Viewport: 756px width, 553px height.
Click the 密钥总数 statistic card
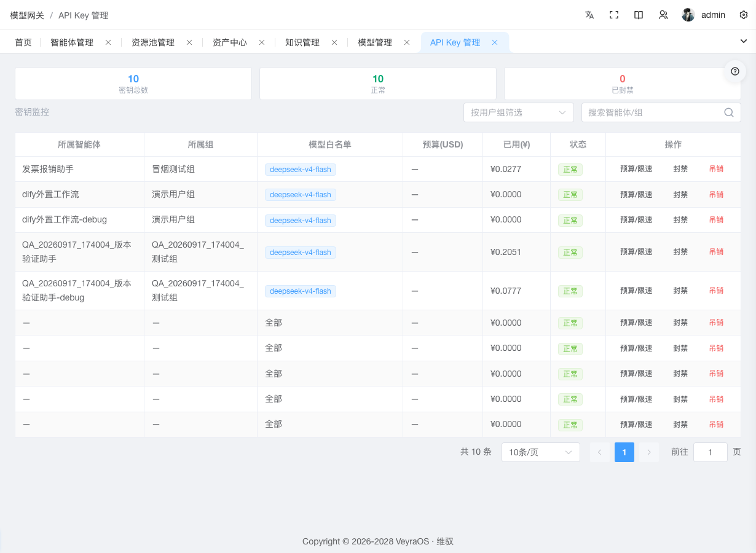133,84
